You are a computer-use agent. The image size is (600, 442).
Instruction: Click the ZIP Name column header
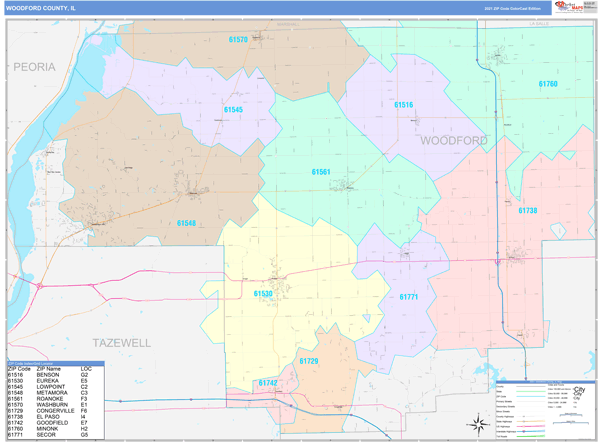[x=49, y=369]
